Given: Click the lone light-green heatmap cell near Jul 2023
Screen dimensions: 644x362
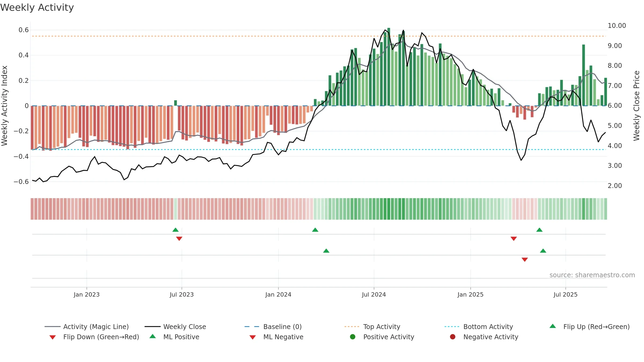Looking at the screenshot, I should pyautogui.click(x=175, y=209).
